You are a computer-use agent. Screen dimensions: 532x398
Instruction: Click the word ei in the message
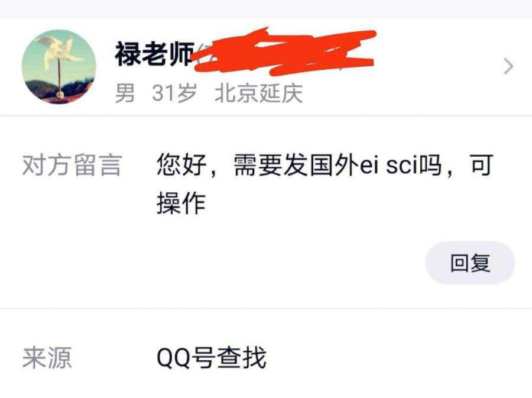(x=369, y=166)
